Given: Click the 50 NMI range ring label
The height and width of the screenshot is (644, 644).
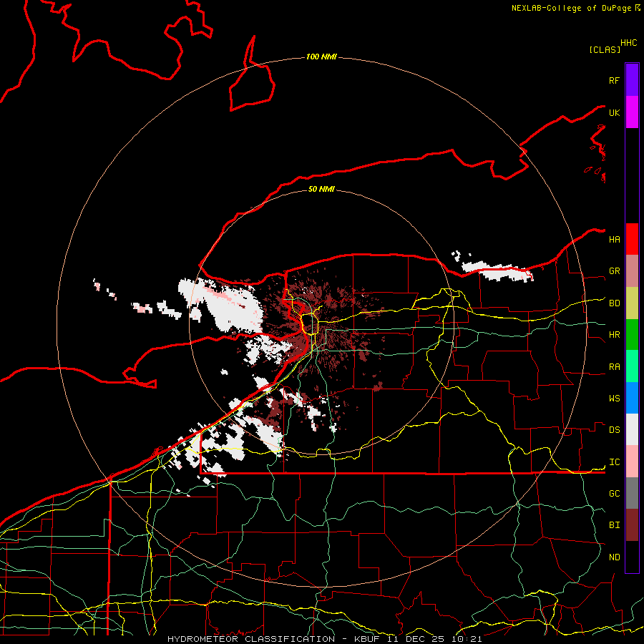Looking at the screenshot, I should click(321, 189).
